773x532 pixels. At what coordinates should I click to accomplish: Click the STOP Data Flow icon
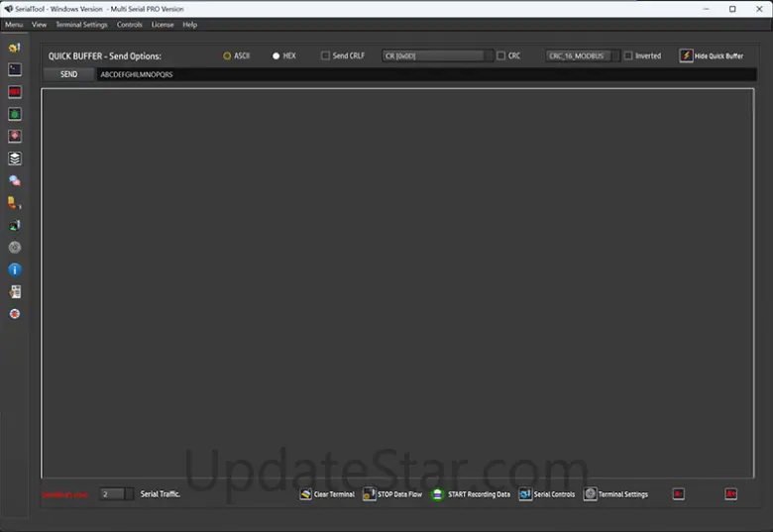coord(370,494)
